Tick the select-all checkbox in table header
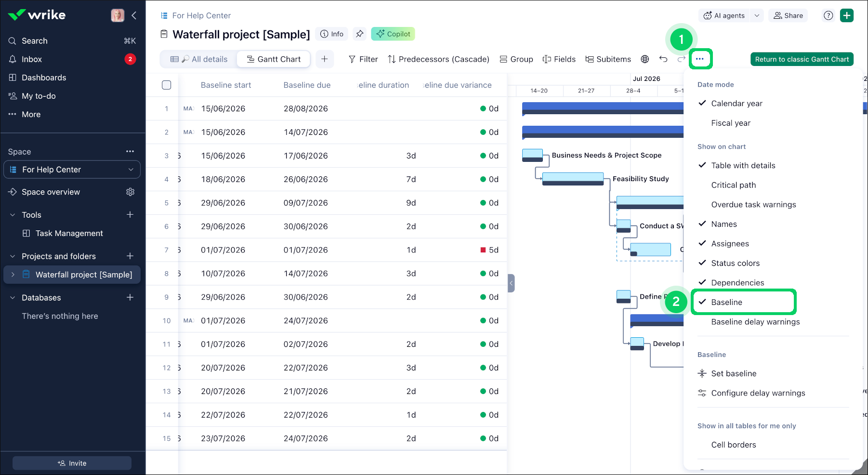The height and width of the screenshot is (475, 868). 167,85
